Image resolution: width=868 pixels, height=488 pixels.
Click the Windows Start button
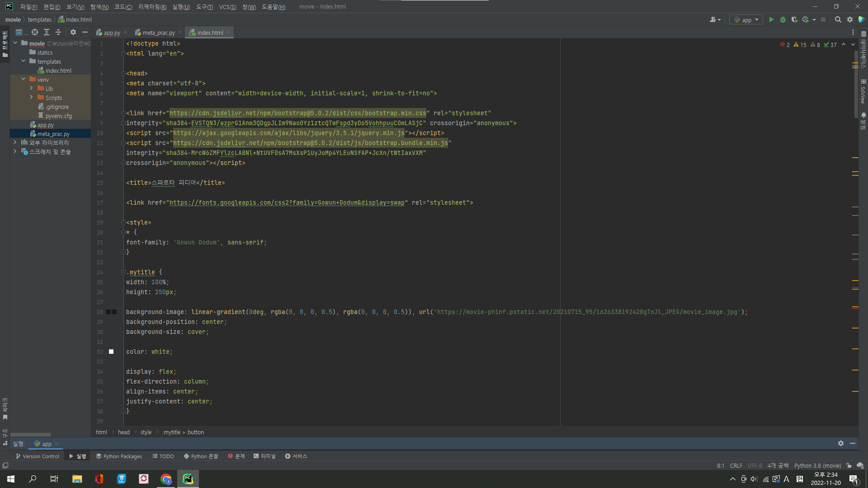point(11,479)
